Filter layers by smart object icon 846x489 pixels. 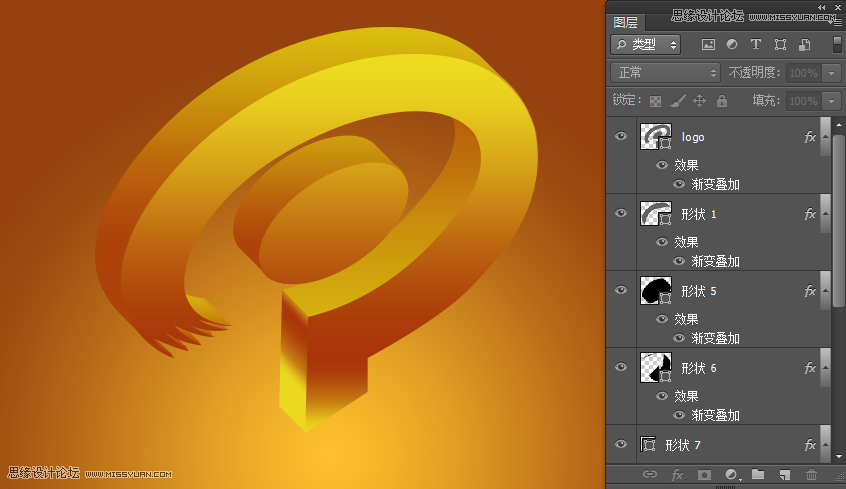804,45
